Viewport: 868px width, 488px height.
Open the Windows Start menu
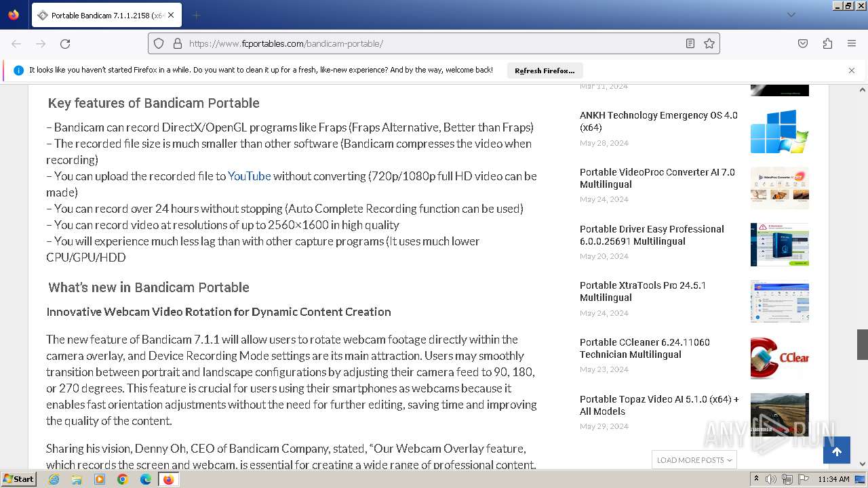[18, 479]
